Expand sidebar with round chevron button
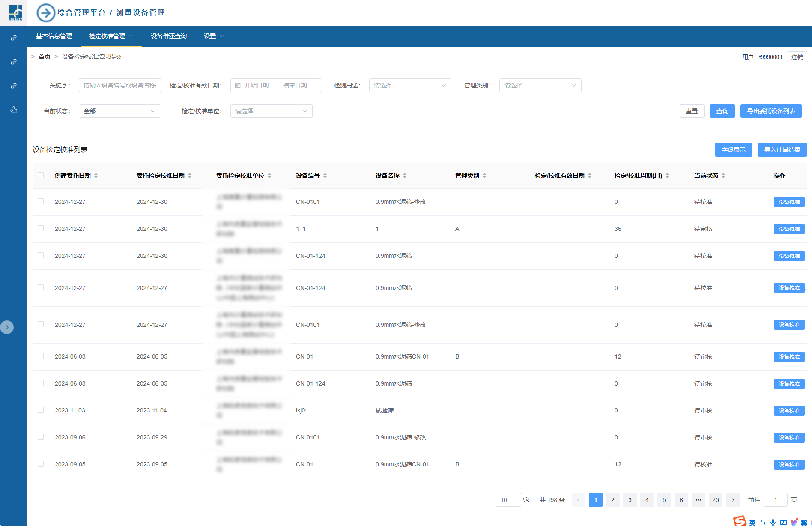Viewport: 812px width, 526px height. pyautogui.click(x=7, y=327)
